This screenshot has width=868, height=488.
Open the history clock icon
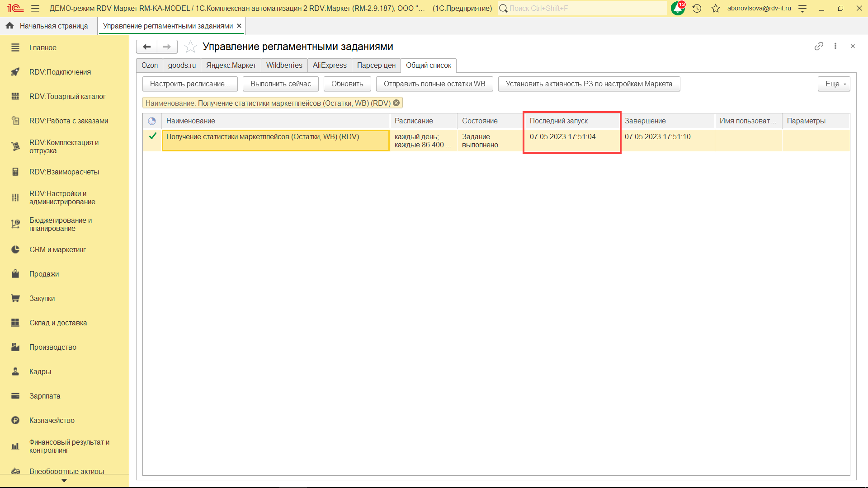[697, 8]
